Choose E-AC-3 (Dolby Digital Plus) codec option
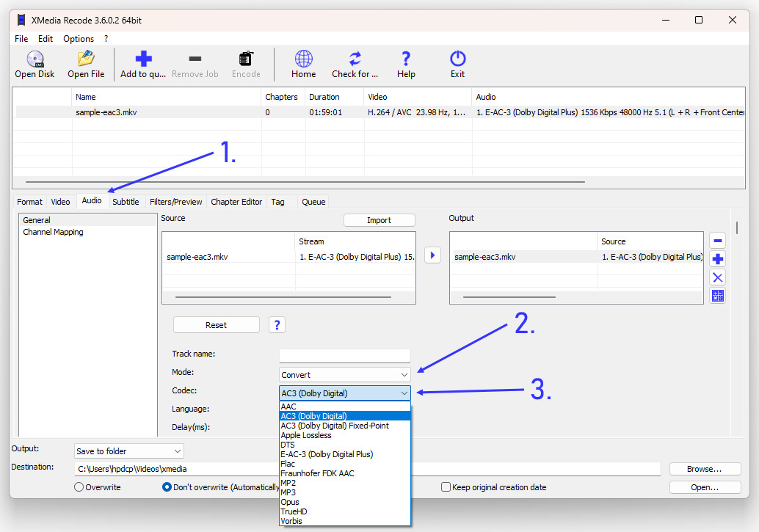Image resolution: width=759 pixels, height=532 pixels. pos(345,454)
